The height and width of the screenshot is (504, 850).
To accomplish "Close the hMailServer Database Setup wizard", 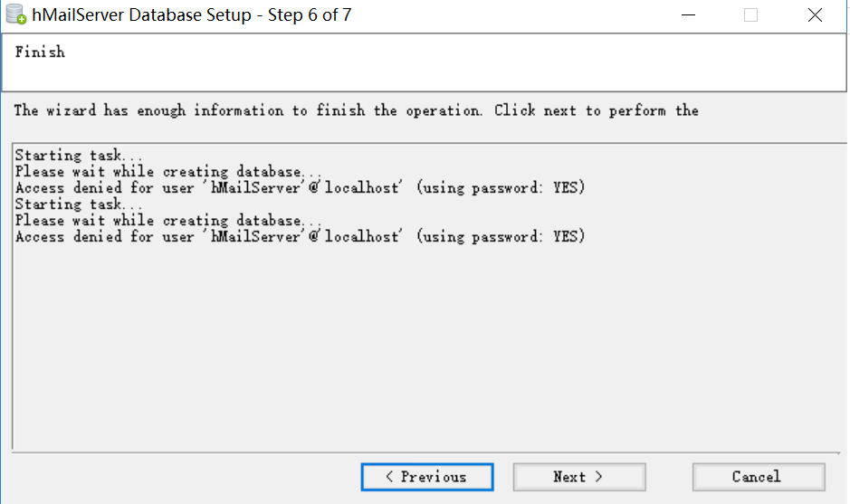I will pos(815,15).
